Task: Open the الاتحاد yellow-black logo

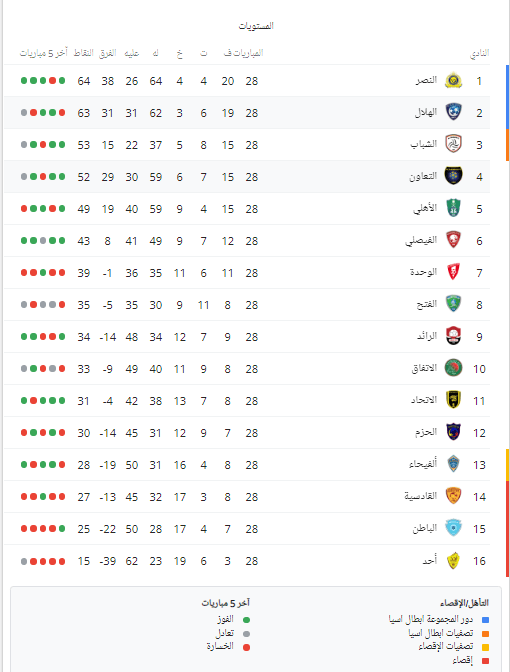Action: (453, 400)
